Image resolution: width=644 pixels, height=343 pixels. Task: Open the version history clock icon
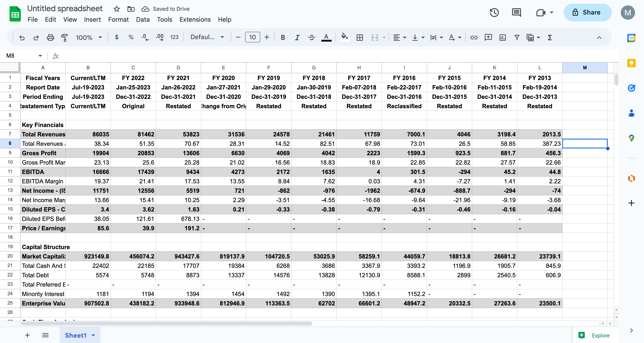point(494,13)
